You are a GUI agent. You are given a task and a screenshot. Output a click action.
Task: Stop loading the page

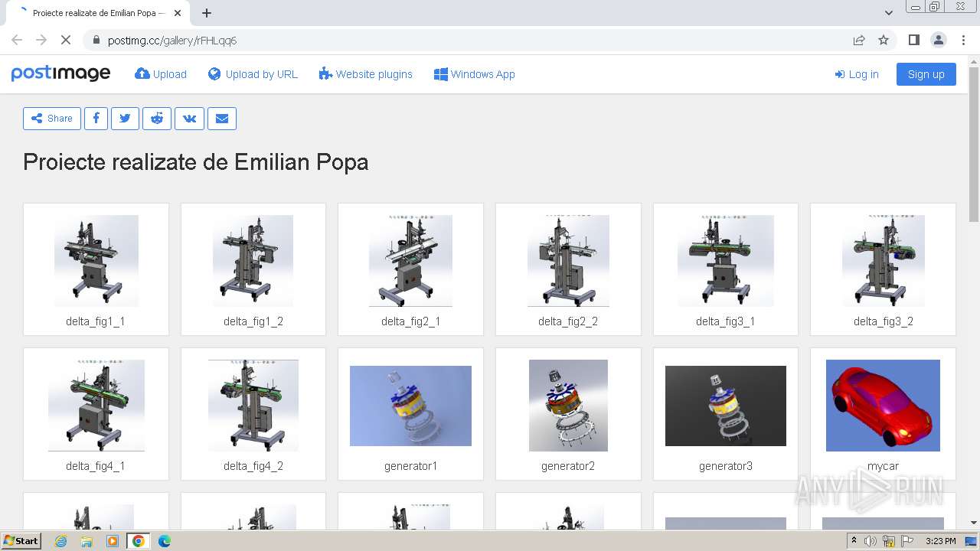tap(66, 40)
